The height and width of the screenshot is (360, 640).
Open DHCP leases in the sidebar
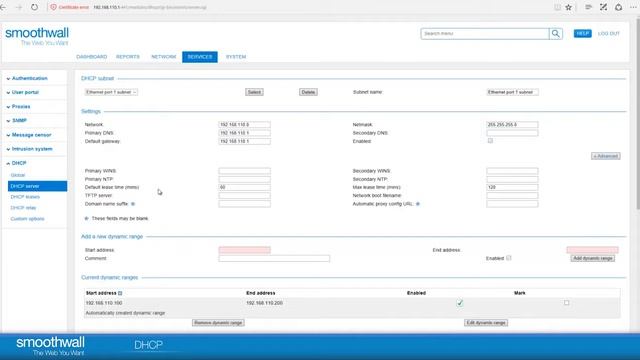tap(25, 197)
